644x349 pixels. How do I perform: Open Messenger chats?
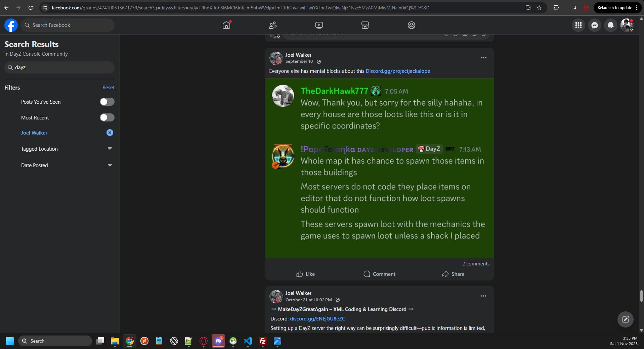[x=595, y=25]
